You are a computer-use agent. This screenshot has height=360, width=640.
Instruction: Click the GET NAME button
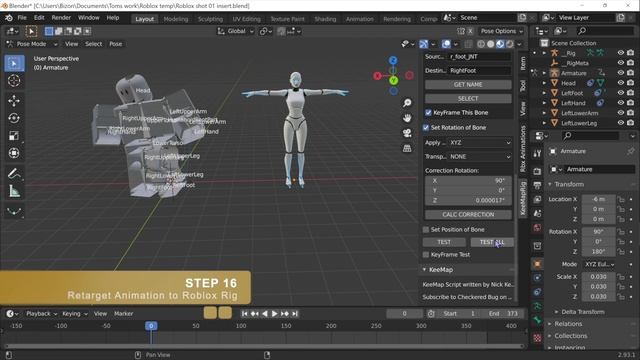click(468, 84)
